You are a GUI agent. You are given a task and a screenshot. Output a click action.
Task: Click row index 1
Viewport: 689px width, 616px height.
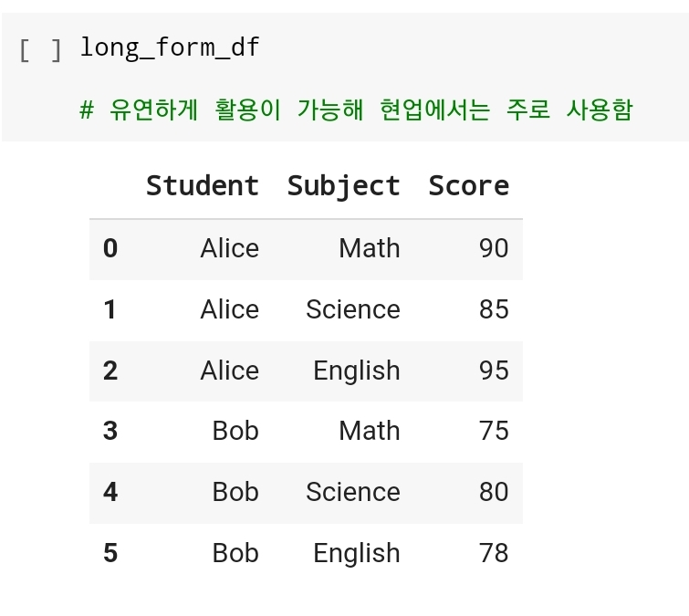click(110, 309)
